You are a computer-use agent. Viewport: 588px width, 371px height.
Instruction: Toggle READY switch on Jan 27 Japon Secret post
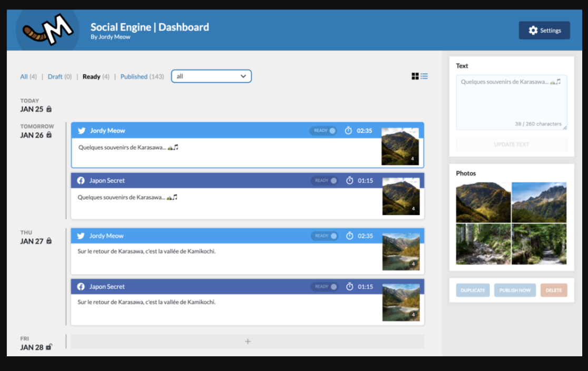(325, 287)
